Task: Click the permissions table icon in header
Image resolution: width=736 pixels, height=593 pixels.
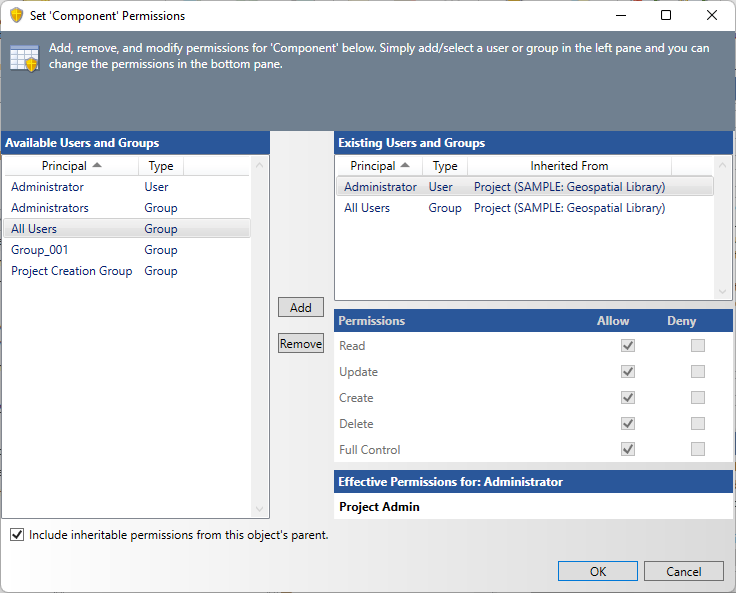Action: click(24, 59)
